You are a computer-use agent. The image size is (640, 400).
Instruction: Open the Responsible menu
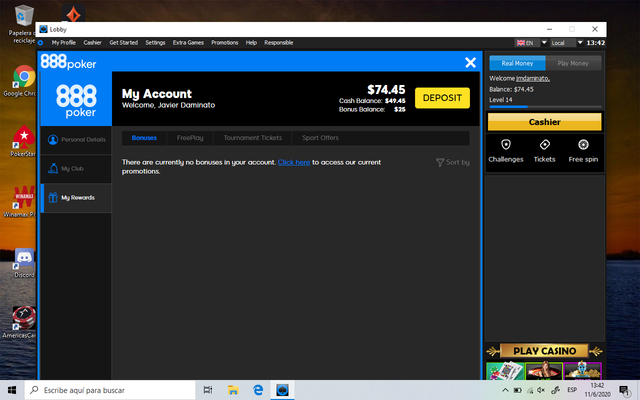278,42
